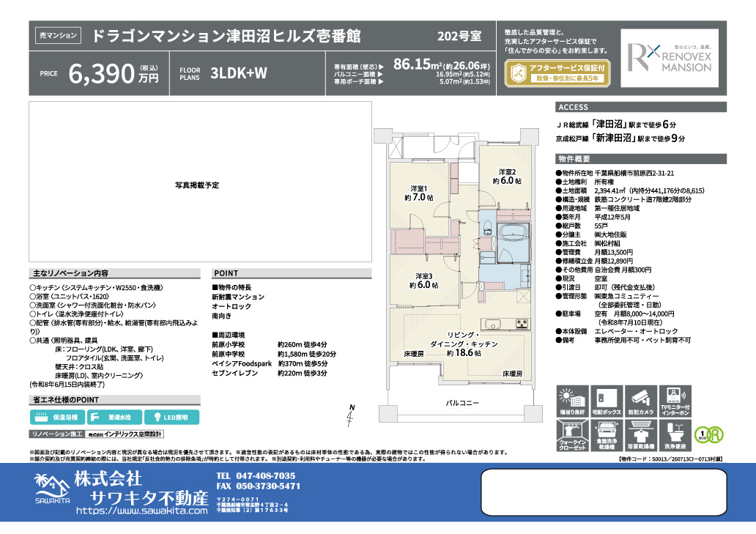The width and height of the screenshot is (756, 534).
Task: Click the Renovex Mansion logo
Action: pos(670,58)
